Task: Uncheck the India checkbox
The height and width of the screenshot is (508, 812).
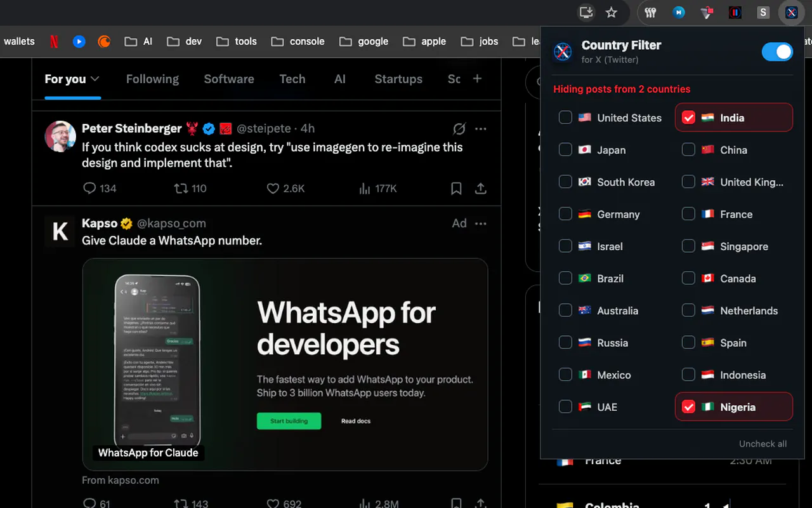Action: coord(688,117)
